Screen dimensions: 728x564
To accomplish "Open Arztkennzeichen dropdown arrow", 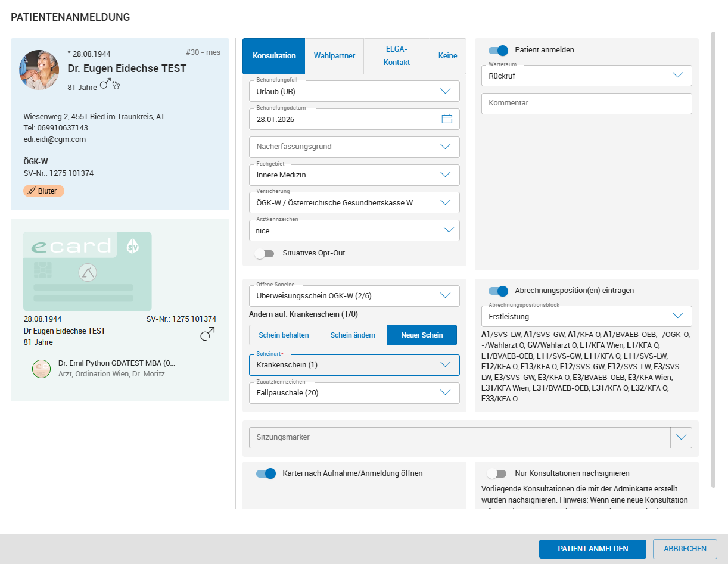I will pyautogui.click(x=449, y=230).
